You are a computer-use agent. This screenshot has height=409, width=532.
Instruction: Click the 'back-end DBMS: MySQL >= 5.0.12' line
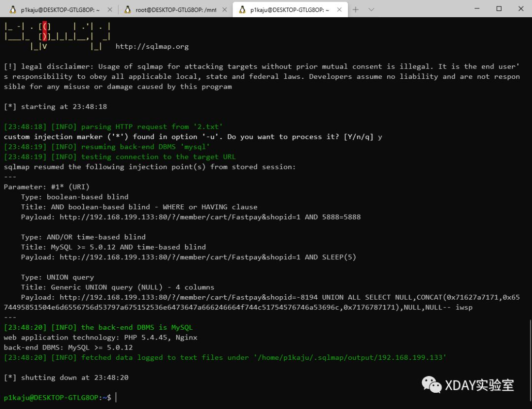[x=68, y=347]
